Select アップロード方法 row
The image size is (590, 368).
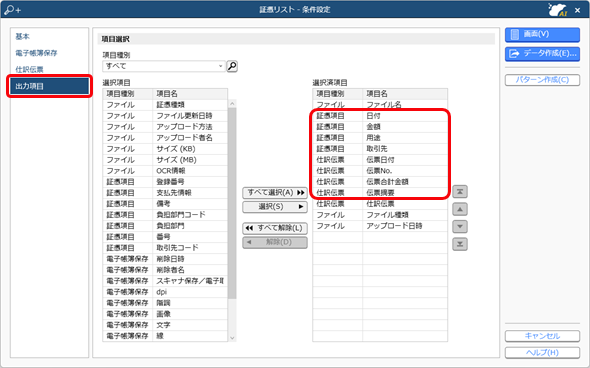(x=165, y=127)
